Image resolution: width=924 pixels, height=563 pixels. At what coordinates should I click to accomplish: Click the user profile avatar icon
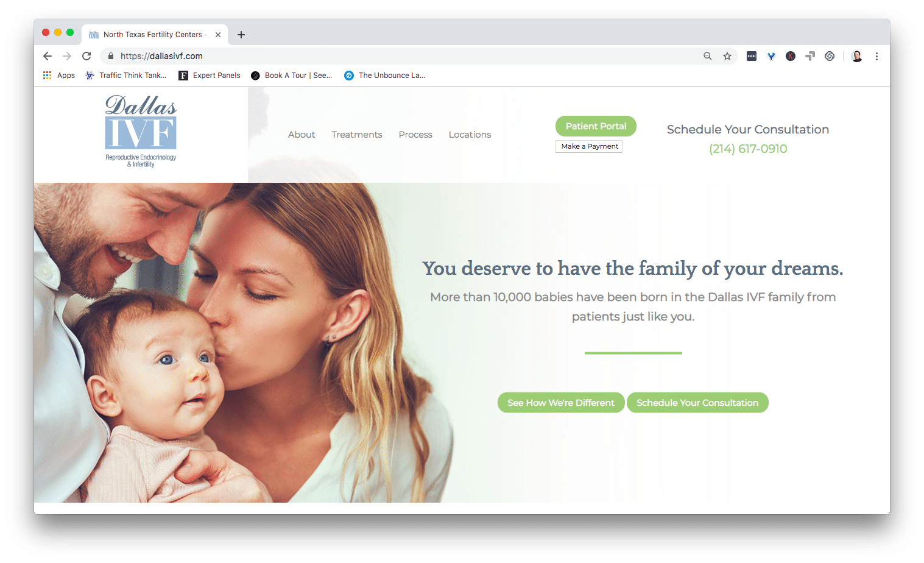pos(857,56)
